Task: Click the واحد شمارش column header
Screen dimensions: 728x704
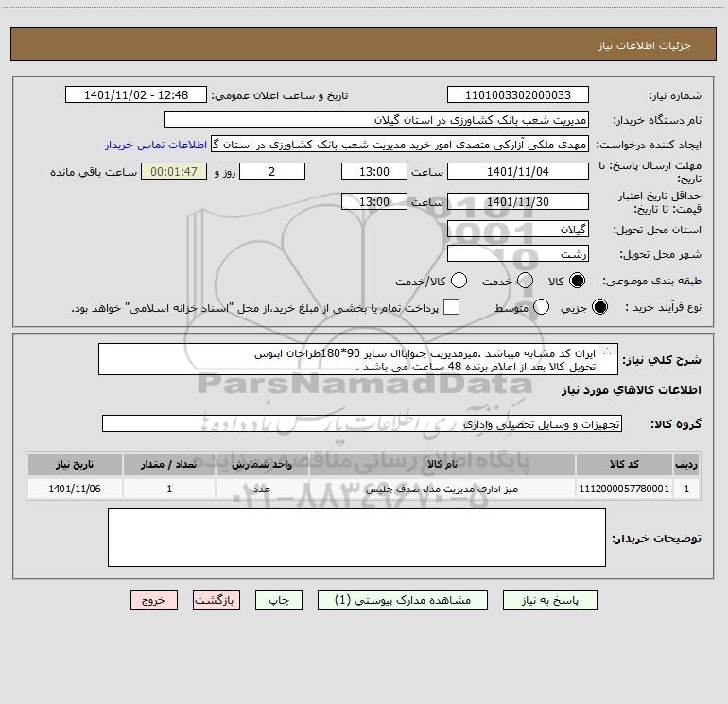Action: [262, 464]
